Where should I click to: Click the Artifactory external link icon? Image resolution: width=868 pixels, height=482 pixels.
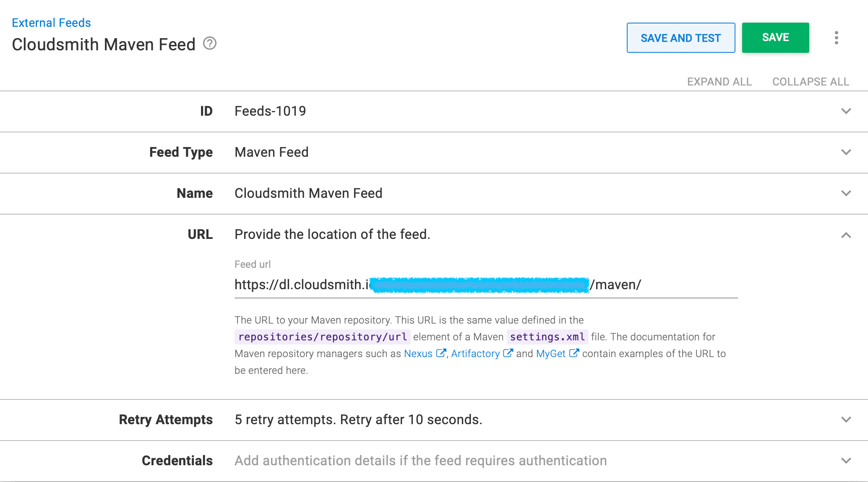[508, 353]
